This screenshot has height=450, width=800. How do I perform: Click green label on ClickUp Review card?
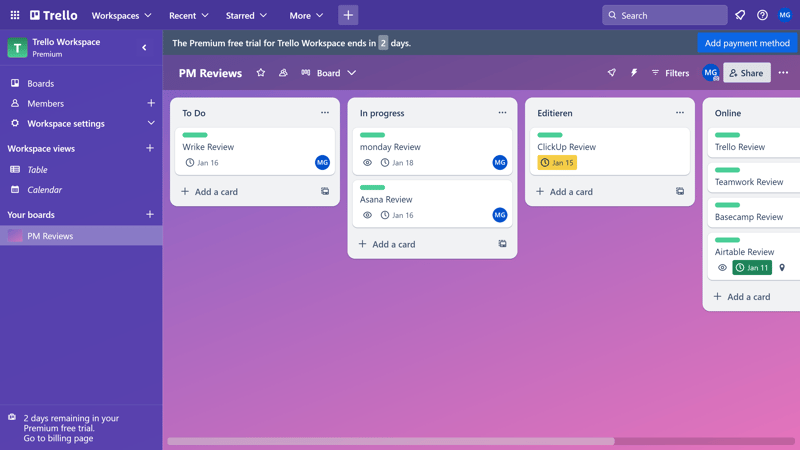[550, 135]
